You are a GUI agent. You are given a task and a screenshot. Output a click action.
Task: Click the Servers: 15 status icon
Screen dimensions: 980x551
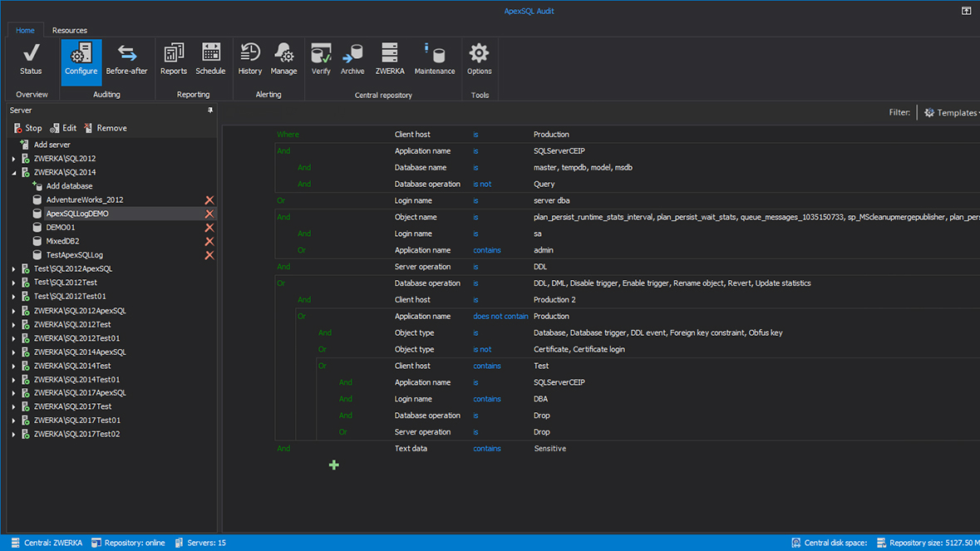(x=180, y=543)
